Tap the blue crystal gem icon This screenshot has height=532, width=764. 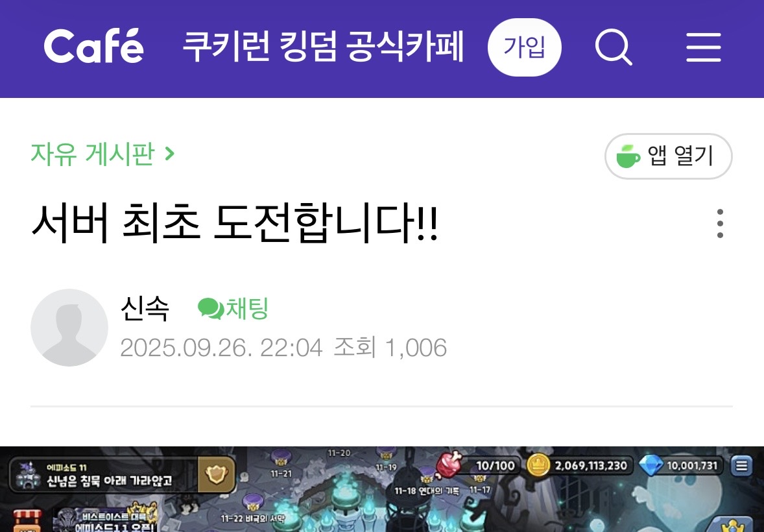[651, 466]
